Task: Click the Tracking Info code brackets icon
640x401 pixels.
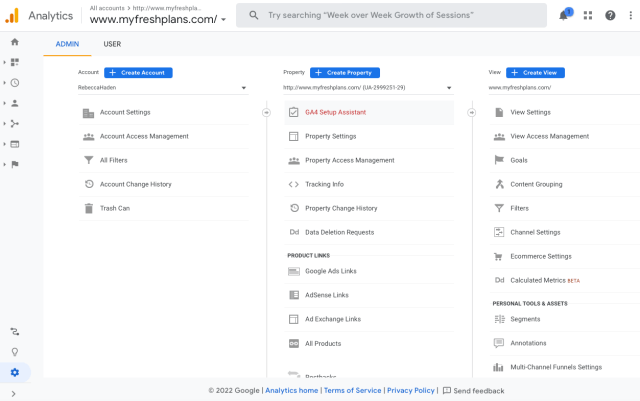Action: 293,184
